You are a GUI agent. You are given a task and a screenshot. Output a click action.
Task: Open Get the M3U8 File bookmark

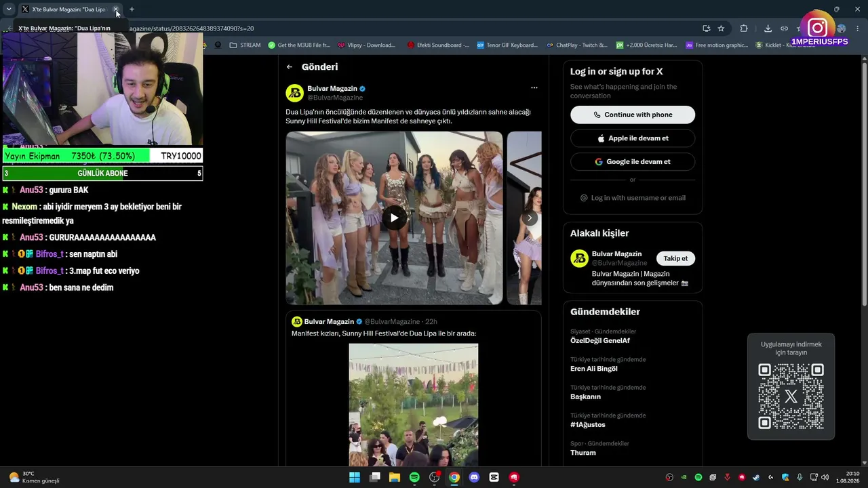299,45
